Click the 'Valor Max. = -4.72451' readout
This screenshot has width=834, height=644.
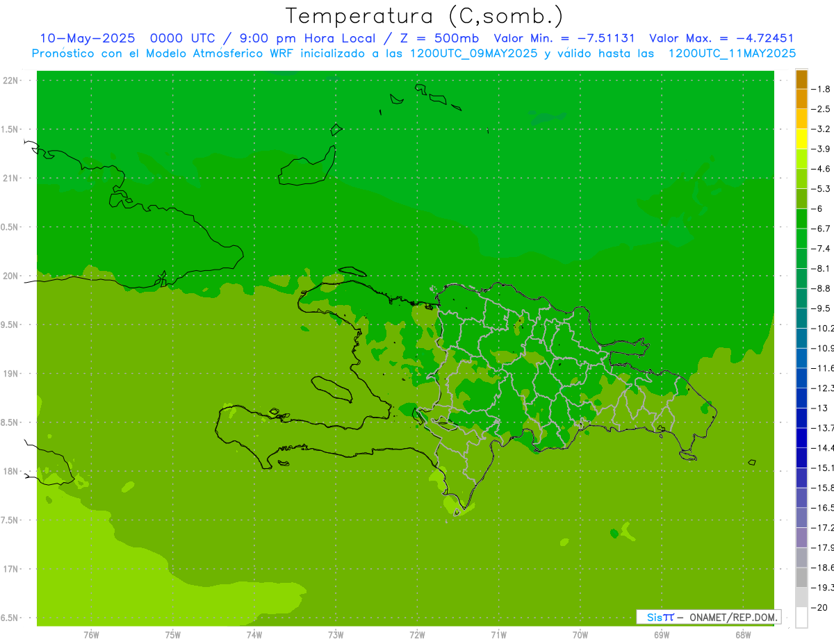coord(721,39)
